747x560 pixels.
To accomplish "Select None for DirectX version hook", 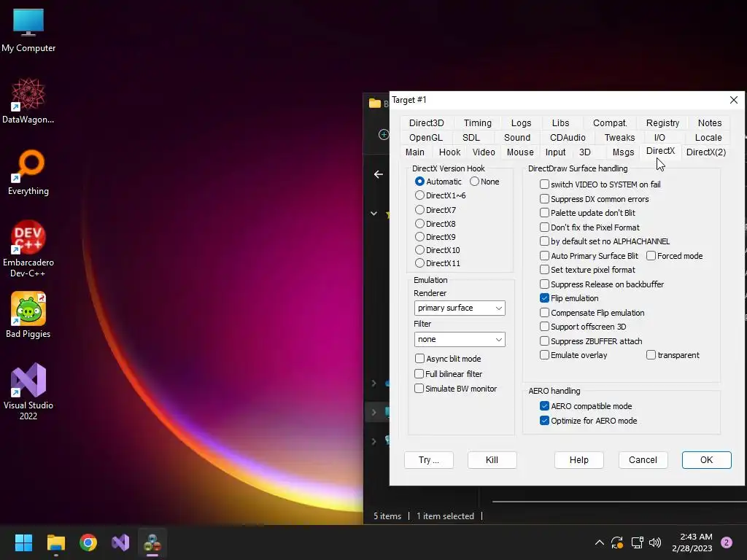I will pos(484,182).
